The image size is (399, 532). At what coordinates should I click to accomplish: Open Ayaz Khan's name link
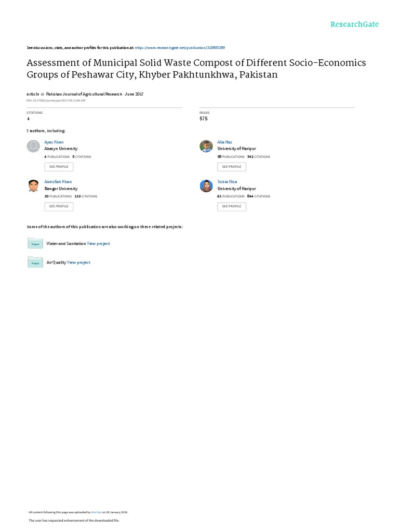(54, 142)
